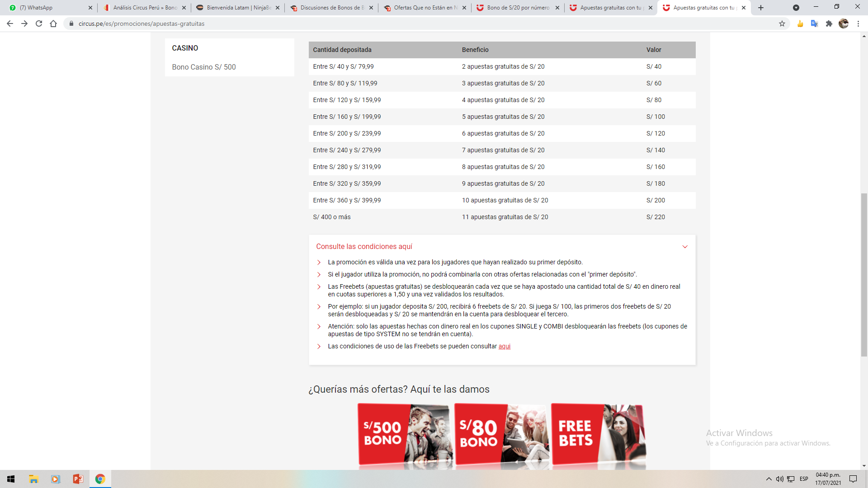Select the CASINO sidebar heading

(185, 48)
